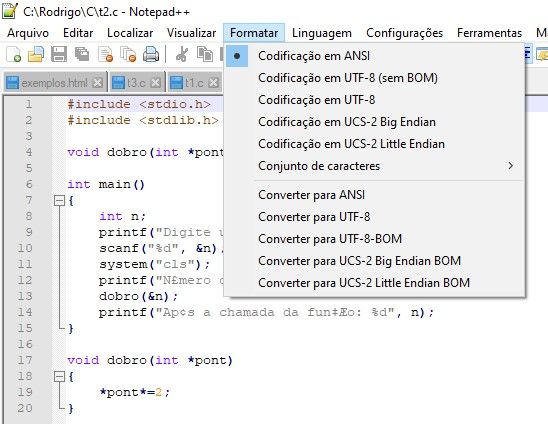
Task: Click the 'system("cls");' line
Action: (155, 264)
